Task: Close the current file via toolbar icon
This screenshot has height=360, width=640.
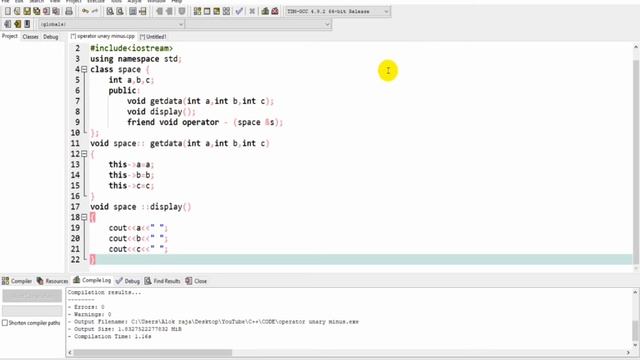Action: [x=47, y=11]
